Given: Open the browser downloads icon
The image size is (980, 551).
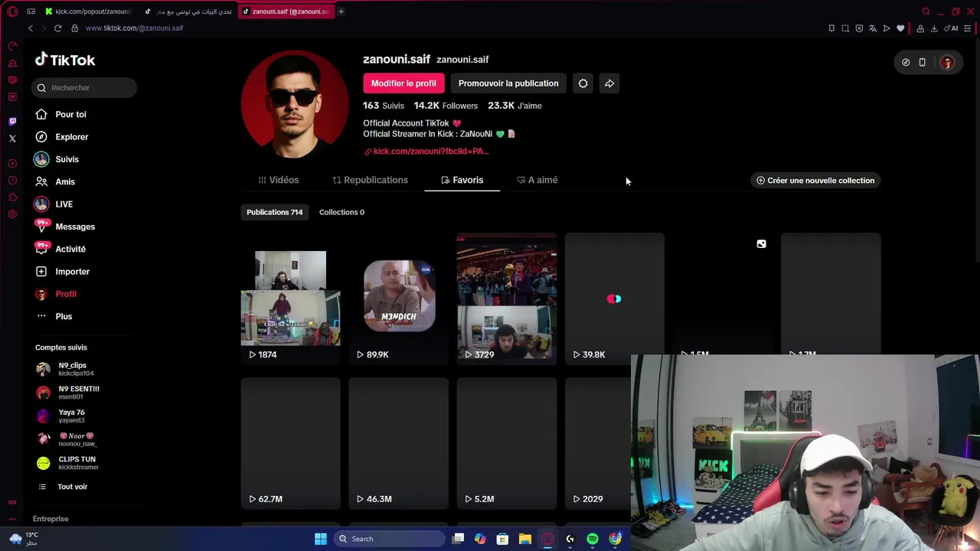Looking at the screenshot, I should click(x=934, y=28).
